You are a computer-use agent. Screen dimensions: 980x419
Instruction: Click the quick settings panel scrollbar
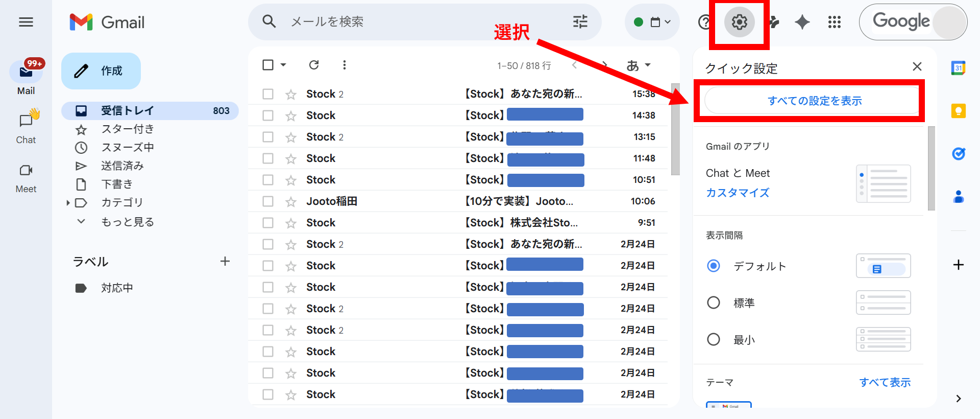click(x=931, y=168)
